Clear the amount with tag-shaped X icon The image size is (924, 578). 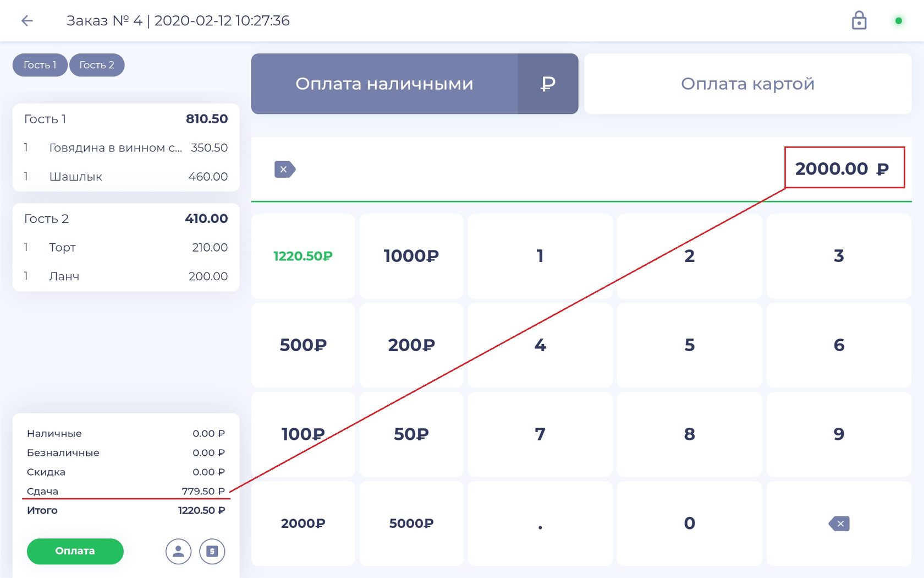click(x=285, y=169)
